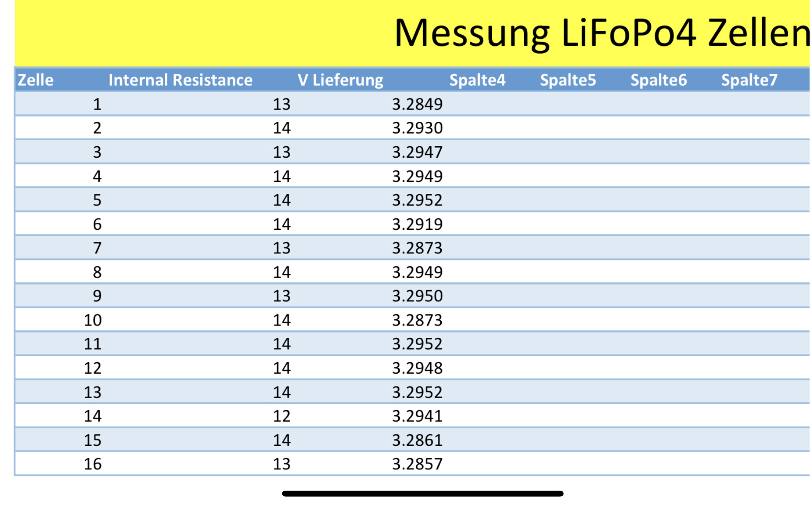
Task: Select resistance value 14 in Zelle 2 row
Action: point(282,128)
